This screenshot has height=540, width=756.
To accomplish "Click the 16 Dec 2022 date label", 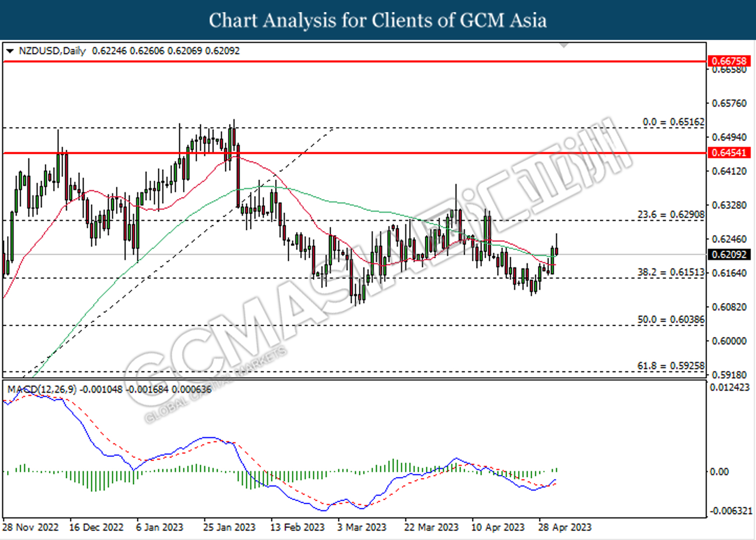I will click(x=96, y=527).
